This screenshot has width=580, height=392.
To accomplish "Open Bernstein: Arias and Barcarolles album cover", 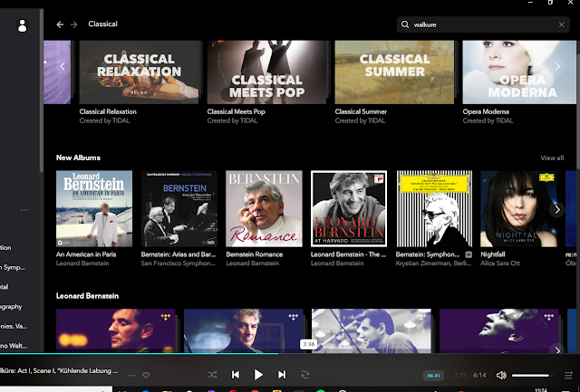I will 179,208.
